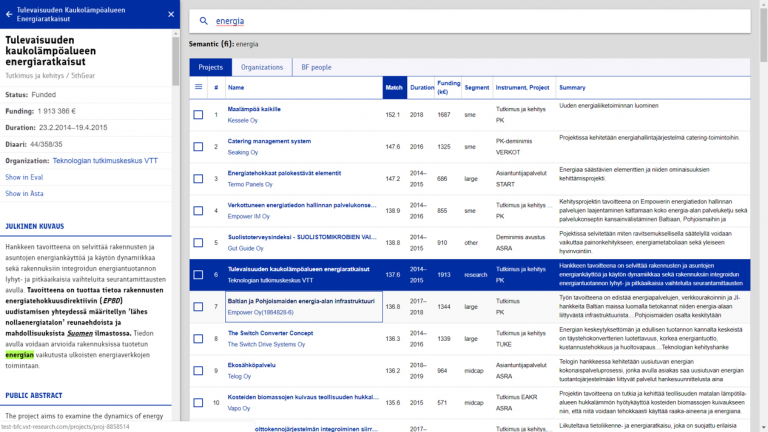768x432 pixels.
Task: Open the table column menu icon
Action: pyautogui.click(x=198, y=87)
